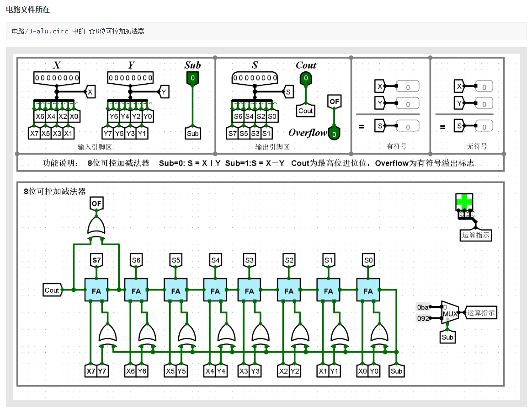532x413 pixels.
Task: Select the S7 tunnel above the first FA
Action: coord(96,261)
